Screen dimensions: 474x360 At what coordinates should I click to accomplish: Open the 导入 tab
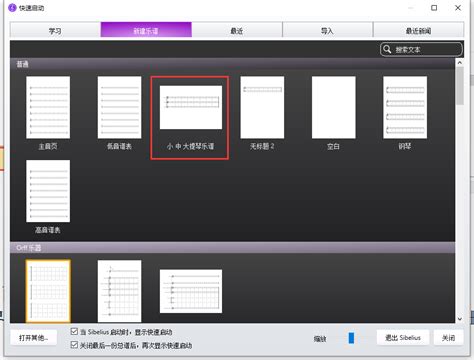point(327,31)
